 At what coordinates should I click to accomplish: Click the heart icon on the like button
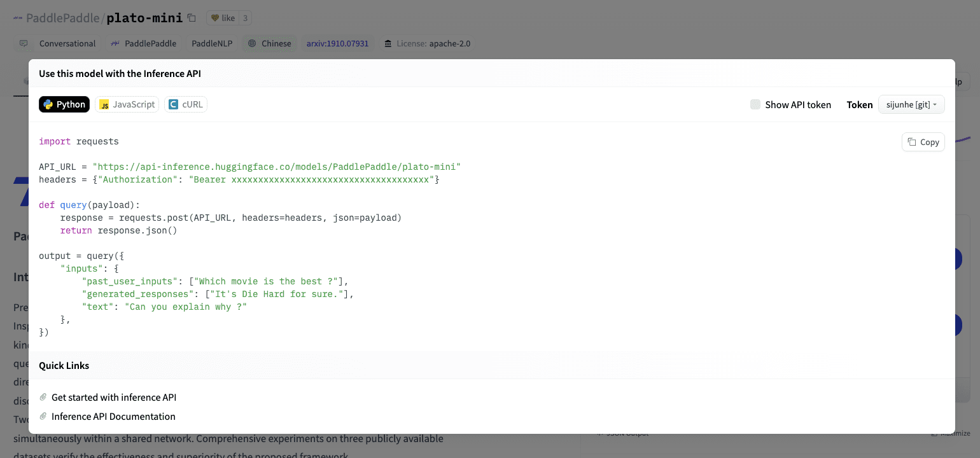click(215, 18)
